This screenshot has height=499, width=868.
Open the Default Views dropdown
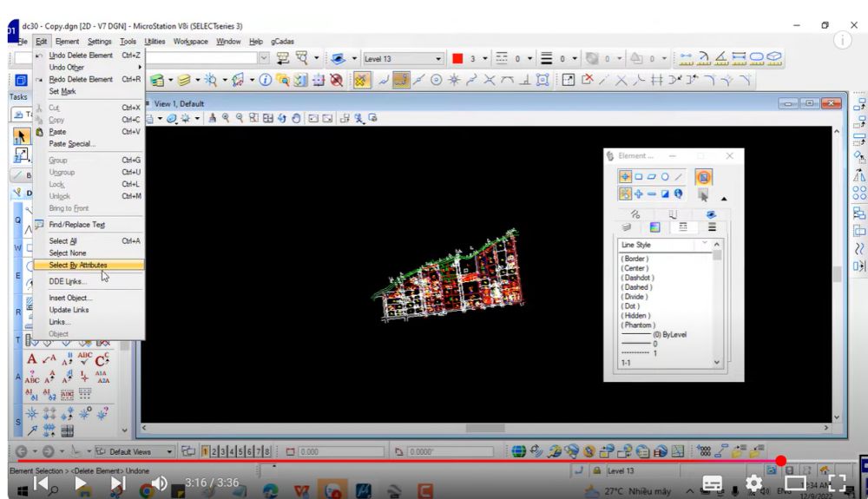[x=169, y=451]
